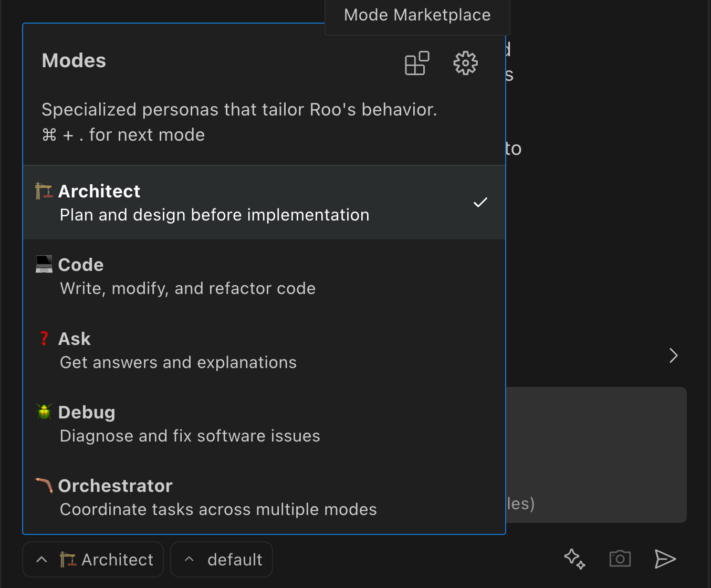Click the enhance prompt sparkle icon
Viewport: 711px width, 588px height.
(574, 559)
